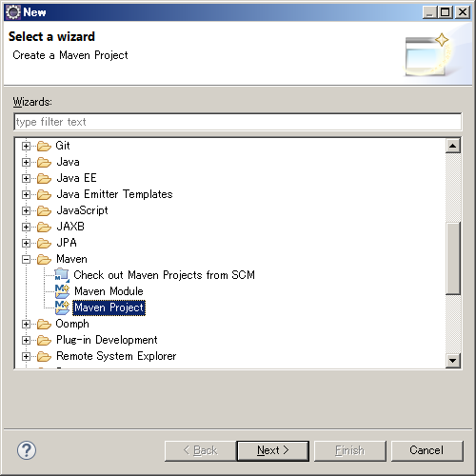Select the 'JavaScript' label
Viewport: 476px width, 476px height.
pyautogui.click(x=82, y=210)
